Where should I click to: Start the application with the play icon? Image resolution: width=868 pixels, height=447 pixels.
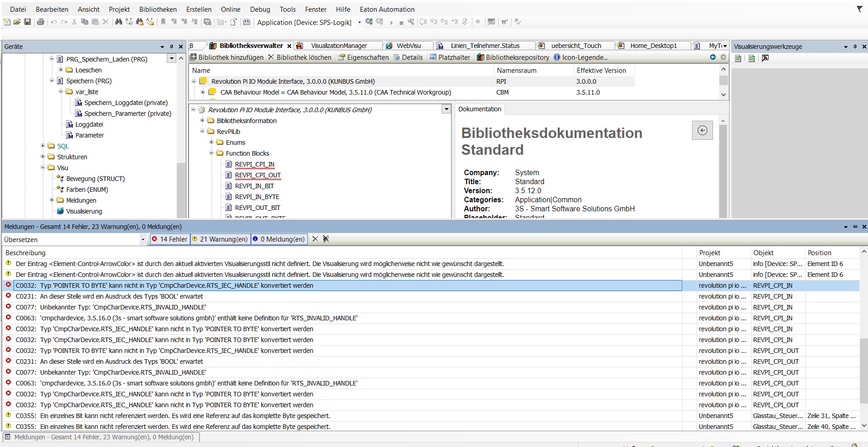coord(392,22)
